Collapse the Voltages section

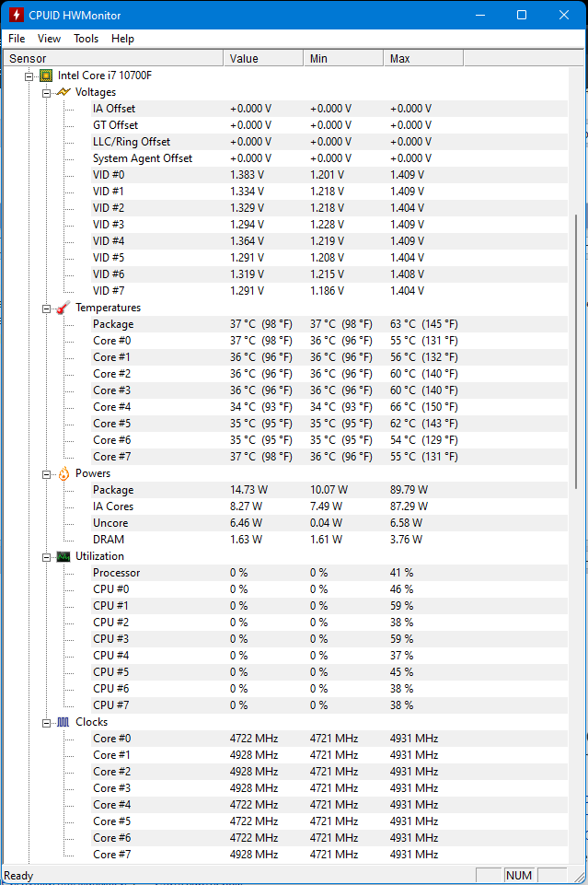(47, 92)
